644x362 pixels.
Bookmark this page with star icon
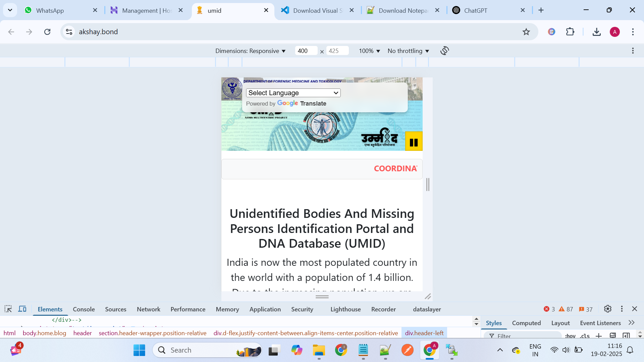click(x=526, y=32)
